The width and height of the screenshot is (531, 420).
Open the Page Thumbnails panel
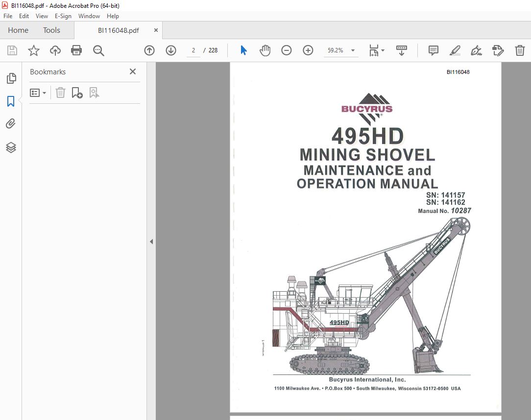[x=11, y=78]
